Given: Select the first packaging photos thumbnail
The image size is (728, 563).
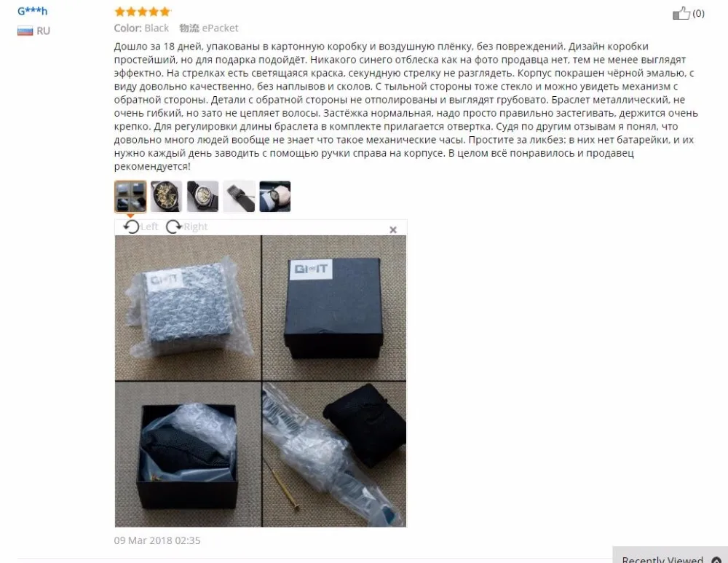Looking at the screenshot, I should [130, 197].
